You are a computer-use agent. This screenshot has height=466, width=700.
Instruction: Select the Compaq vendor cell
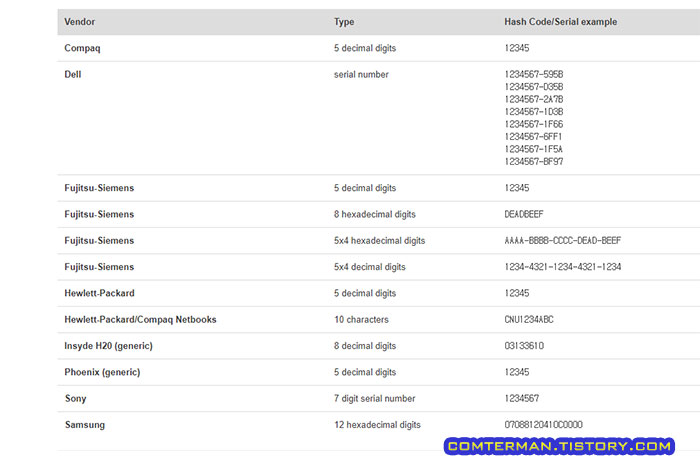(82, 48)
